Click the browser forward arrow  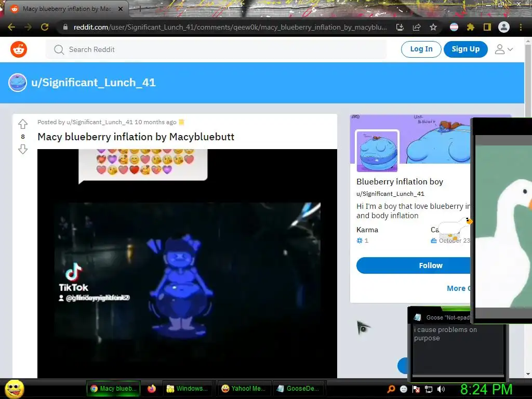point(28,27)
